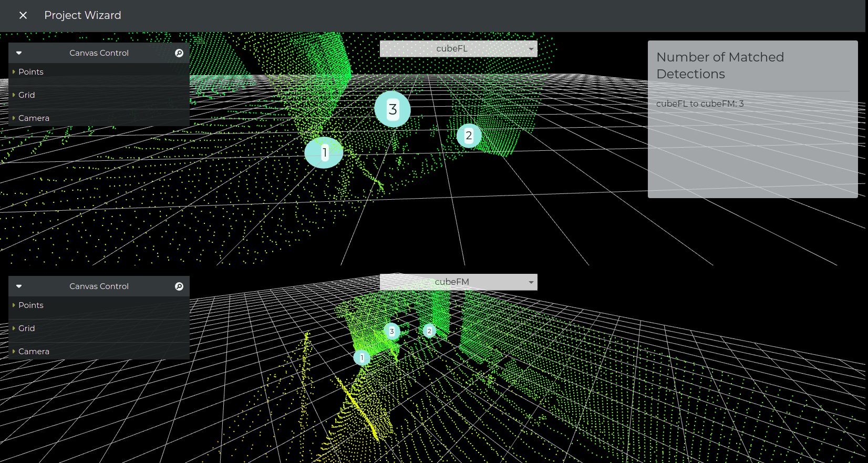
Task: Click the bottom Canvas Control title text
Action: pos(99,286)
